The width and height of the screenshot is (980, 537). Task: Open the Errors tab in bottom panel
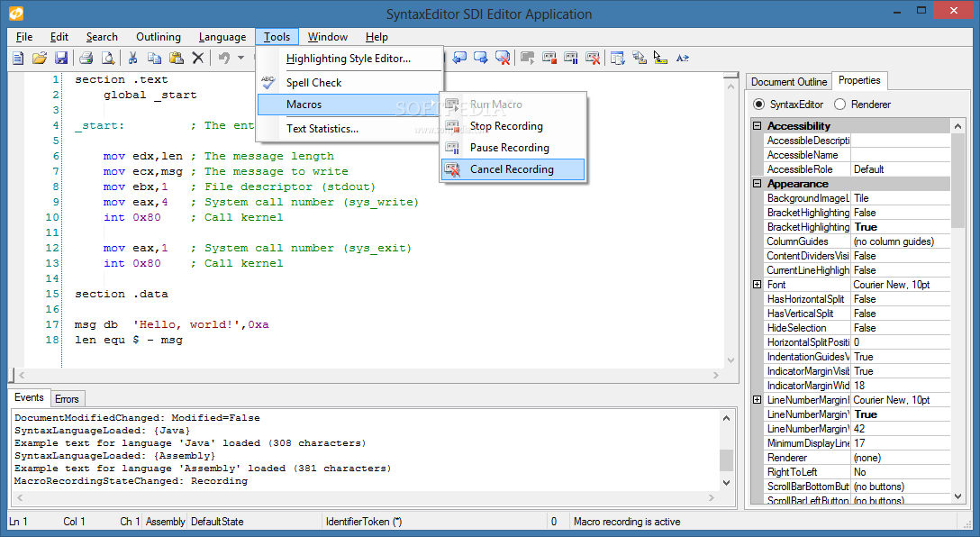pos(67,398)
